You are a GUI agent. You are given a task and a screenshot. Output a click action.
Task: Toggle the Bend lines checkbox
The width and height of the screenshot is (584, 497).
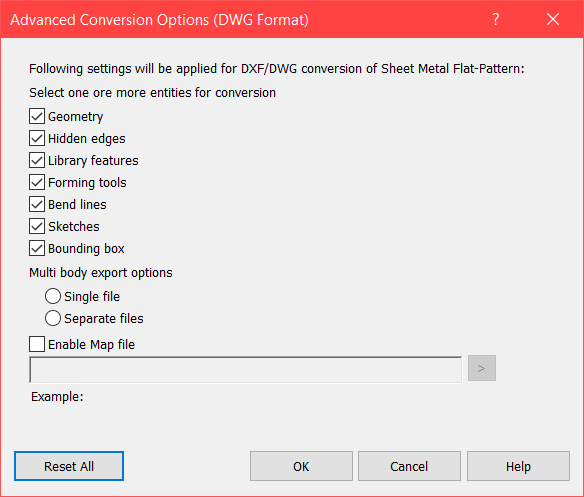coord(37,204)
